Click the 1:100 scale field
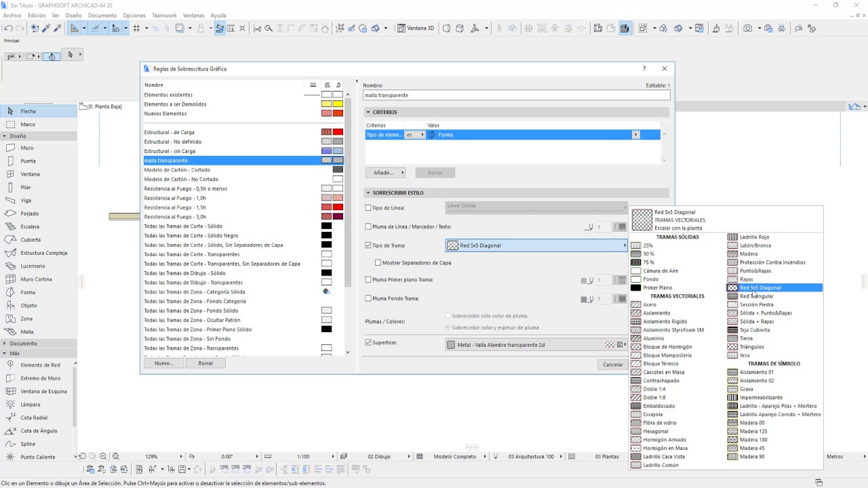Viewport: 868px width, 488px height. [303, 457]
